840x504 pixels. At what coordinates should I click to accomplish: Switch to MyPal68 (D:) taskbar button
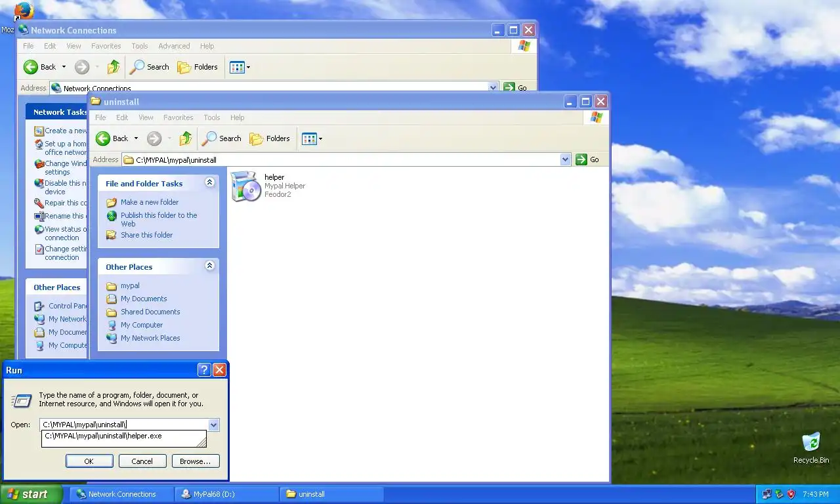pyautogui.click(x=226, y=494)
